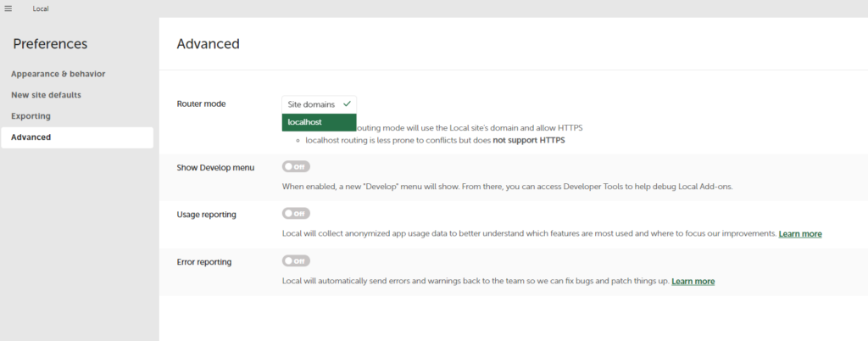This screenshot has height=341, width=868.
Task: Open the hamburger menu icon
Action: pyautogui.click(x=8, y=8)
